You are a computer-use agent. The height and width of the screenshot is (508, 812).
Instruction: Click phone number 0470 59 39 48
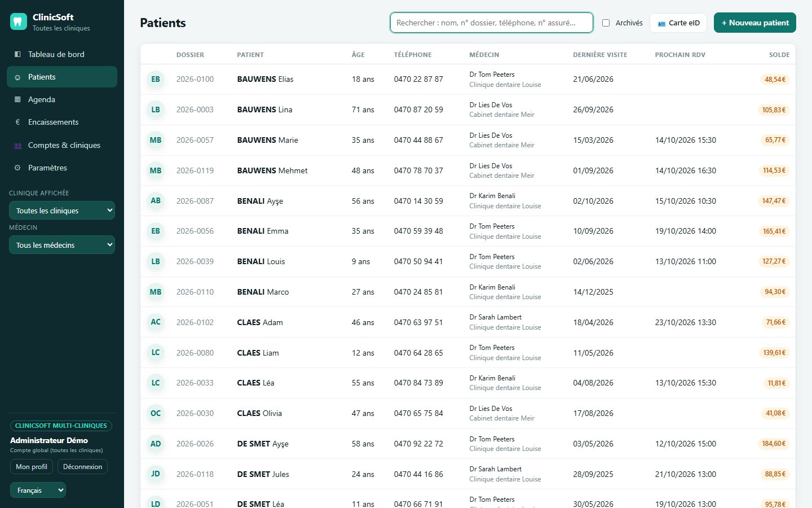(x=418, y=231)
